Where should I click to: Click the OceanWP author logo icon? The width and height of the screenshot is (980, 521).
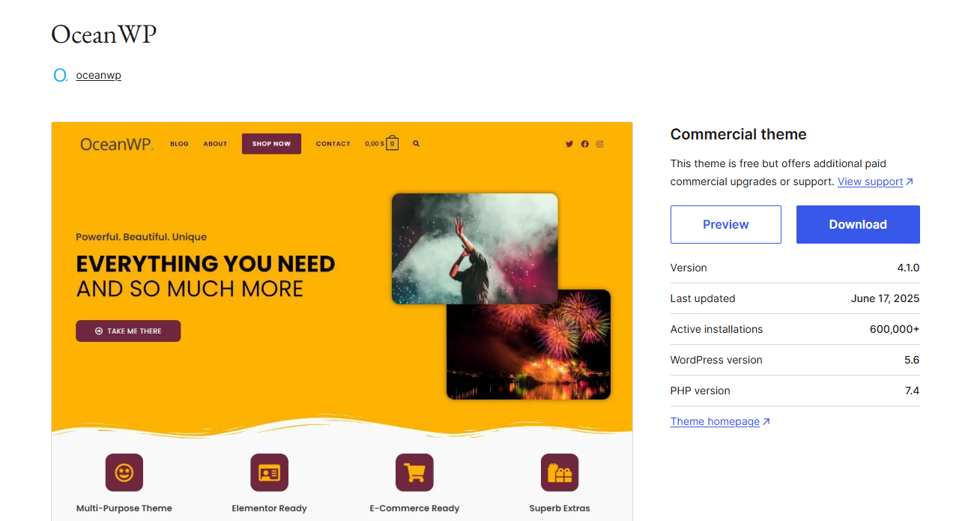[x=61, y=76]
